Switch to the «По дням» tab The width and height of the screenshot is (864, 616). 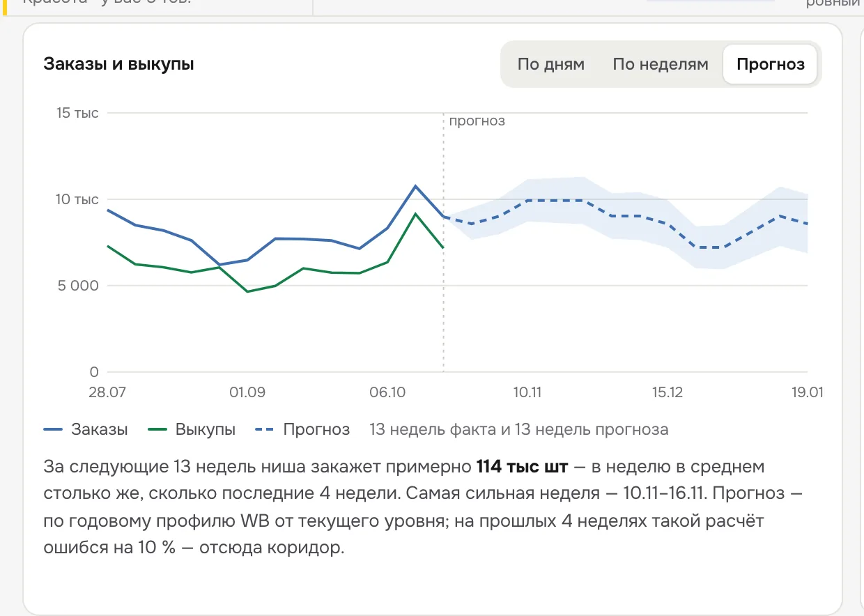[550, 65]
